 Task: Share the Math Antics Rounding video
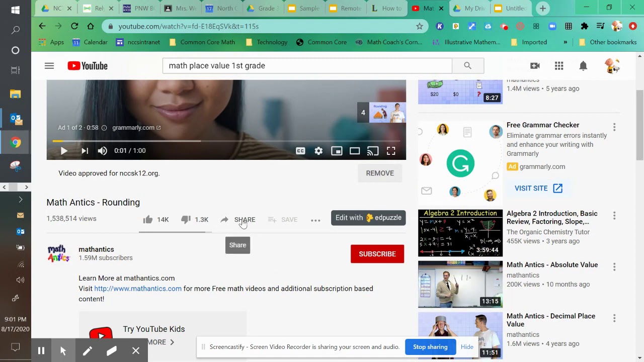[237, 219]
